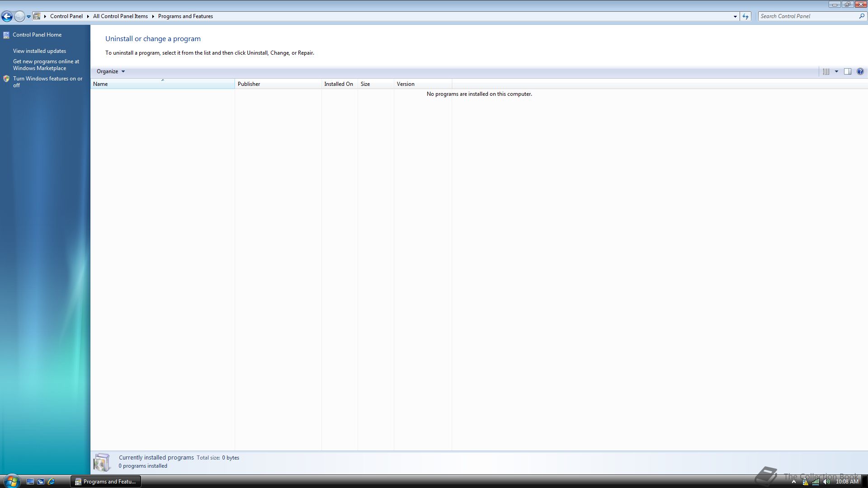Minimize the Programs and Features window
The height and width of the screenshot is (488, 868).
(835, 5)
